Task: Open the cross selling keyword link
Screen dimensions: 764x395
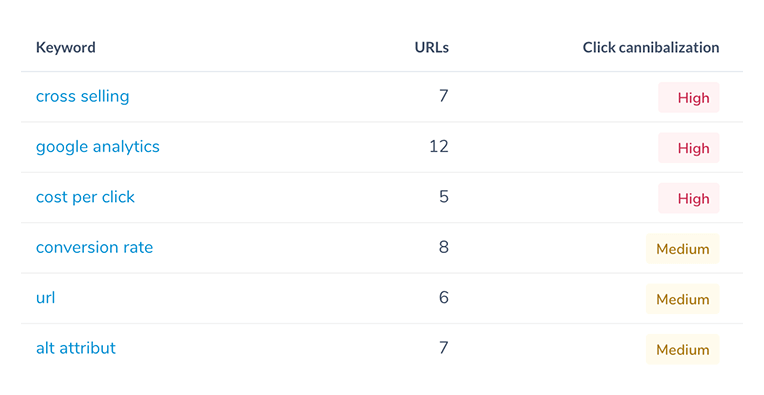Action: pyautogui.click(x=82, y=96)
